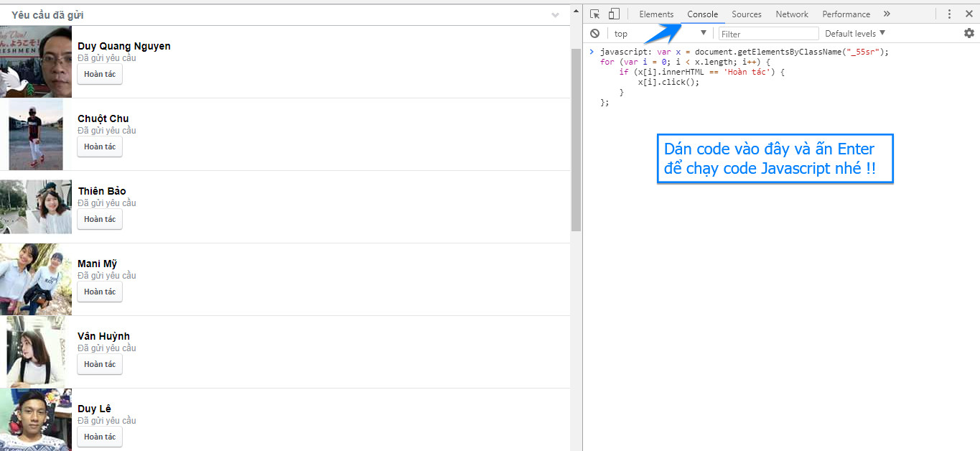The width and height of the screenshot is (980, 451).
Task: Collapse the Yêu cầu đã gửi section chevron
Action: (555, 15)
